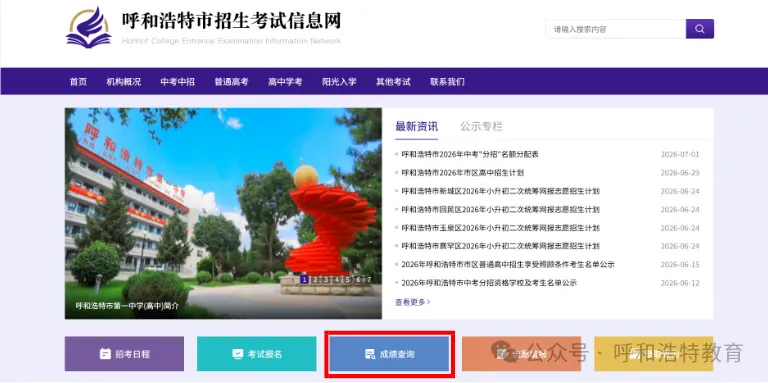The height and width of the screenshot is (383, 768).
Task: Open the 中考中招 navigation item
Action: (177, 82)
